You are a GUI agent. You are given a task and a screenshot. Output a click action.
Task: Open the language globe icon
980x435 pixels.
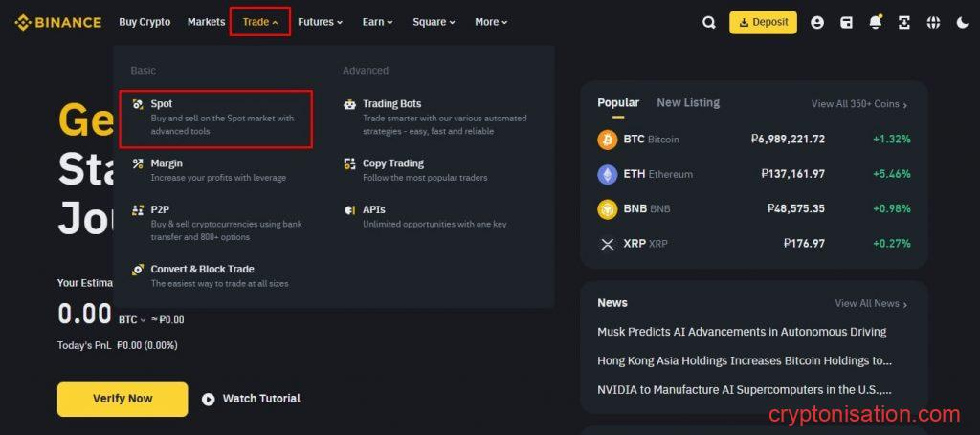(x=933, y=22)
